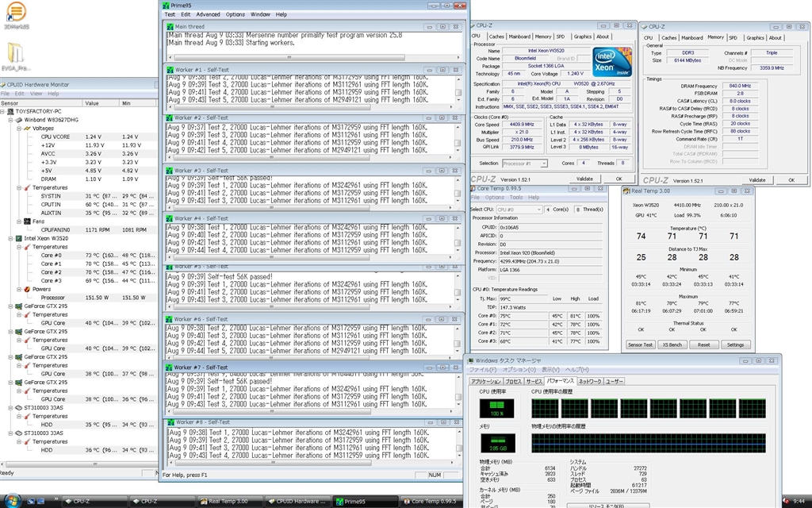Click the Windows Start orb

pos(11,501)
